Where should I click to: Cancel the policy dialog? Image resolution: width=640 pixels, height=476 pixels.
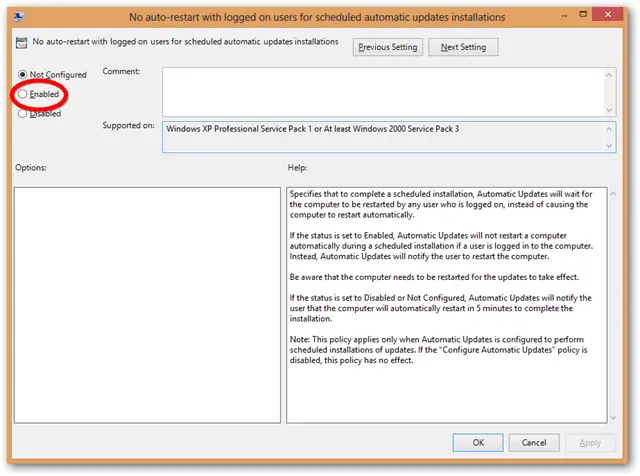point(534,443)
